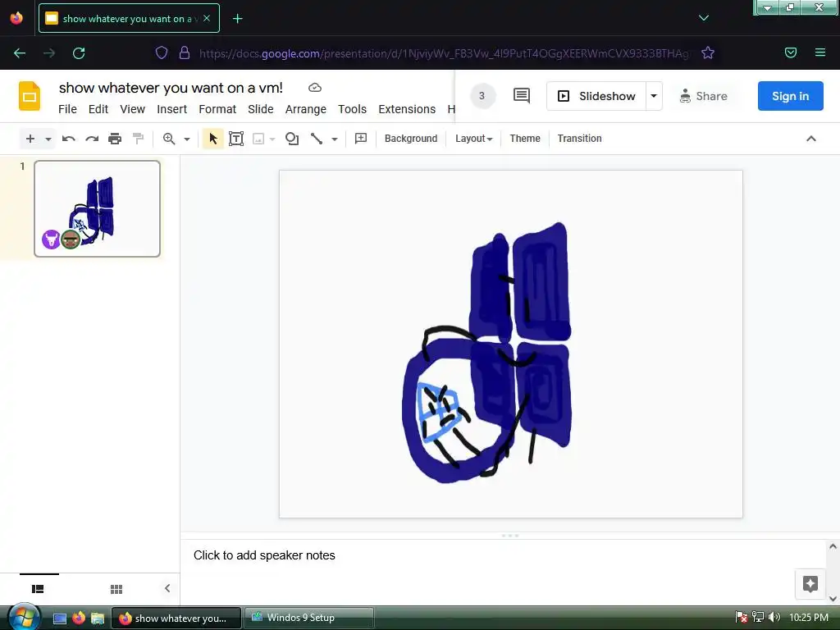Start the Slideshow

tap(596, 96)
